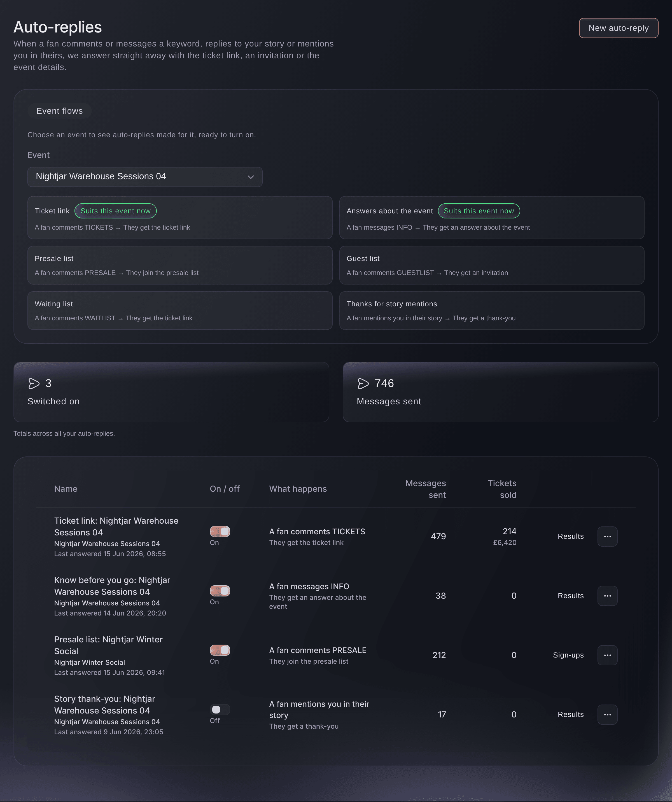
Task: Click the 479 messages sent value
Action: click(438, 536)
